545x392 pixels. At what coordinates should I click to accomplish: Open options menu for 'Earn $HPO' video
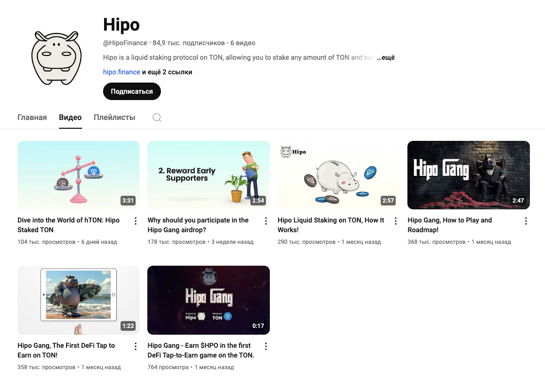(x=266, y=346)
